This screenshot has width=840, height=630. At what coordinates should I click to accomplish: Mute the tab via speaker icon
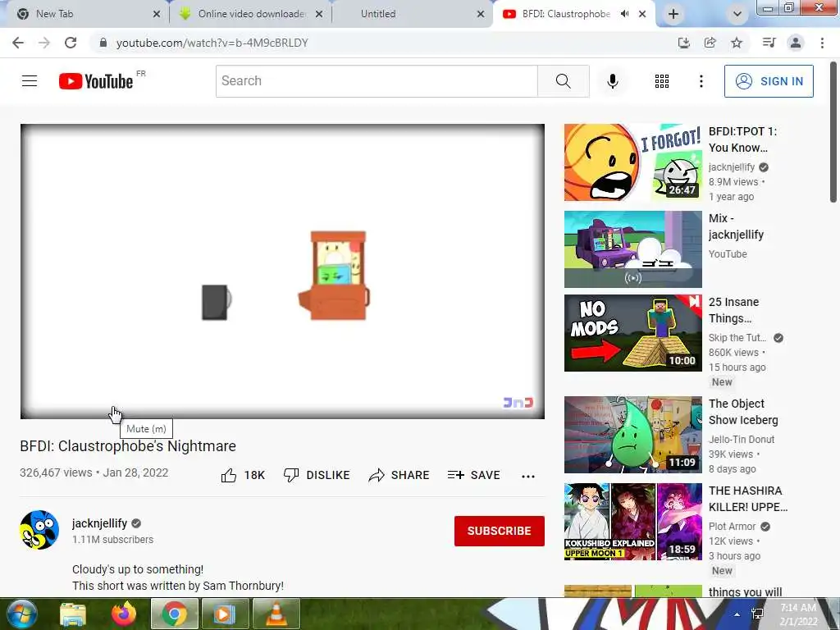tap(624, 14)
